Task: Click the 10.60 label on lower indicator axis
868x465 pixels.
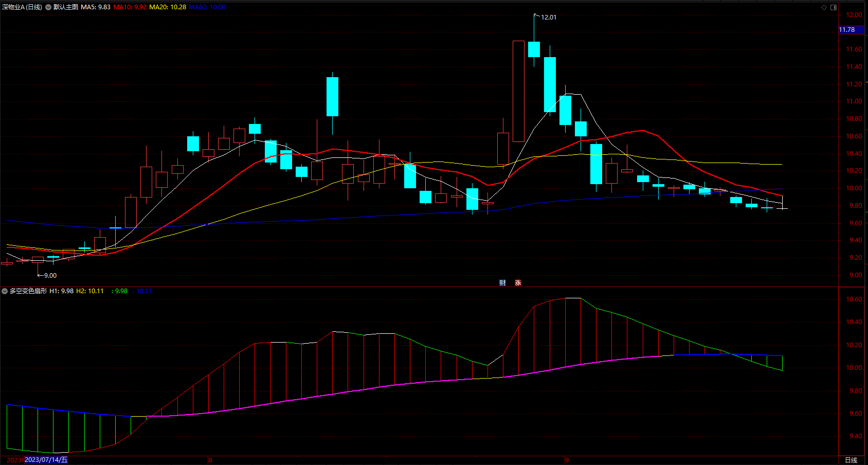Action: pos(855,299)
